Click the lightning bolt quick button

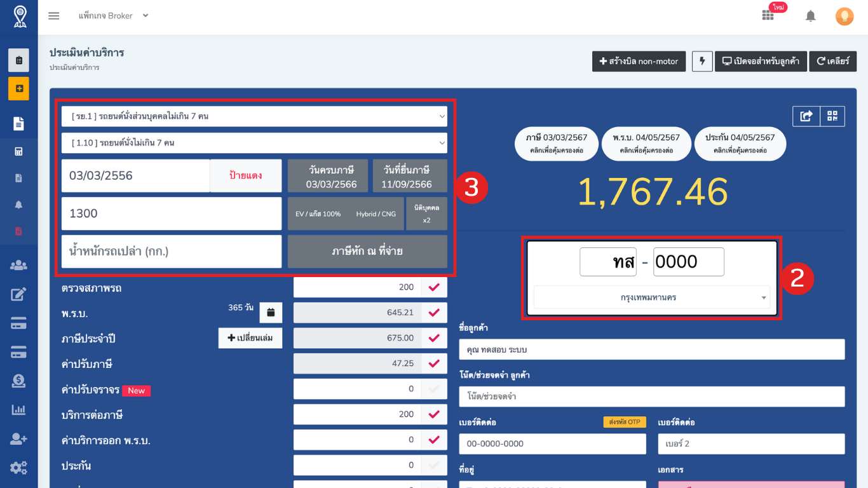(x=702, y=61)
